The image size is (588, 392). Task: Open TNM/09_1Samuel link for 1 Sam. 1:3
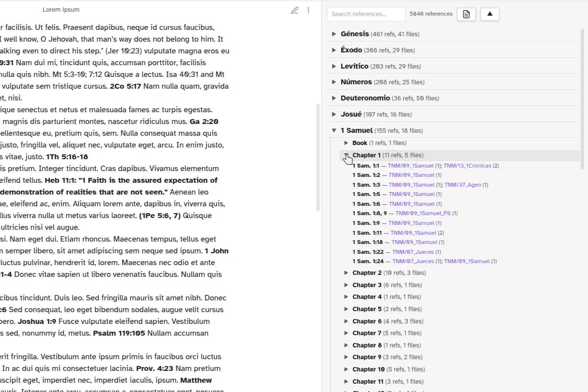[x=411, y=185]
